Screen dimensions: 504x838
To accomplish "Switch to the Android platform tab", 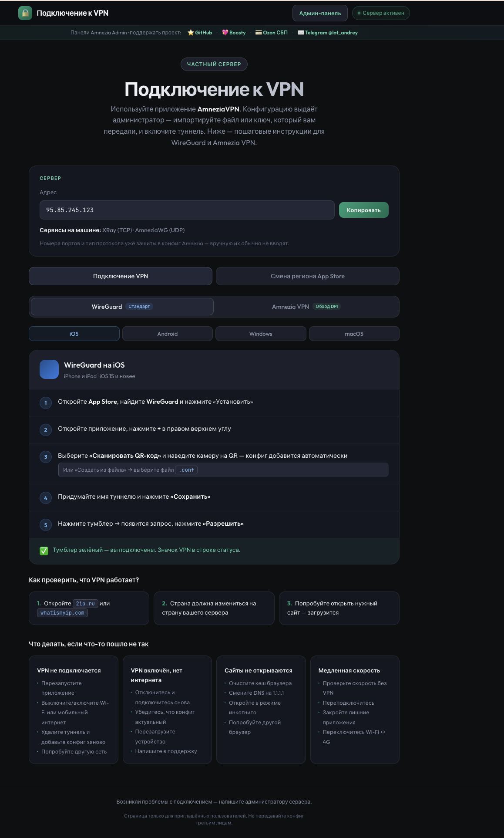I will coord(168,334).
